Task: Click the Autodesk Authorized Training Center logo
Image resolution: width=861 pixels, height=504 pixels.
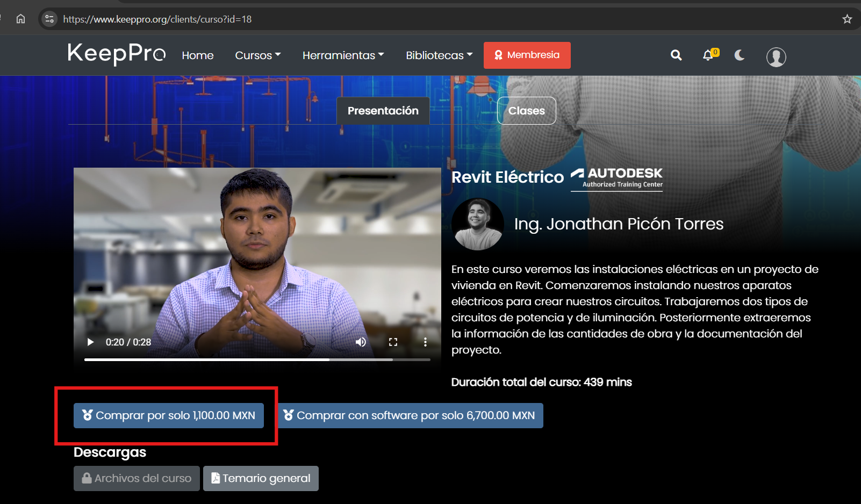Action: [616, 179]
